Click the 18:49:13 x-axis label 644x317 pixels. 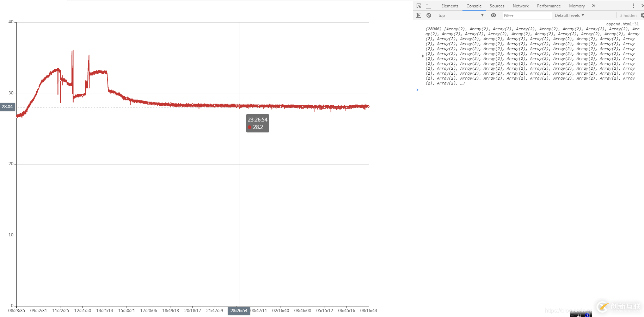171,311
